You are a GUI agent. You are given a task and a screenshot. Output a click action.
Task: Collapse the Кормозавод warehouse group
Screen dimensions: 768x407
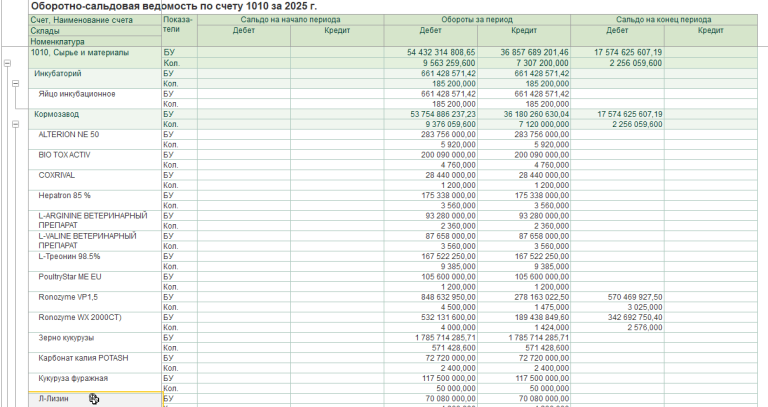pyautogui.click(x=16, y=124)
